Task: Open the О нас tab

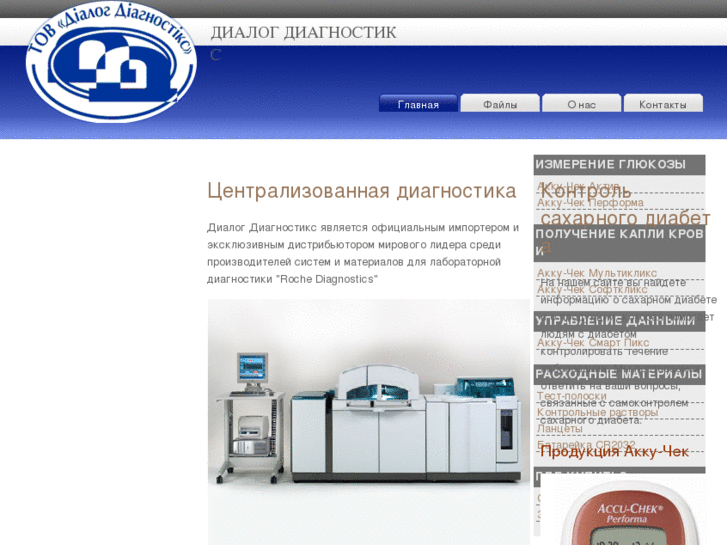Action: click(x=581, y=104)
